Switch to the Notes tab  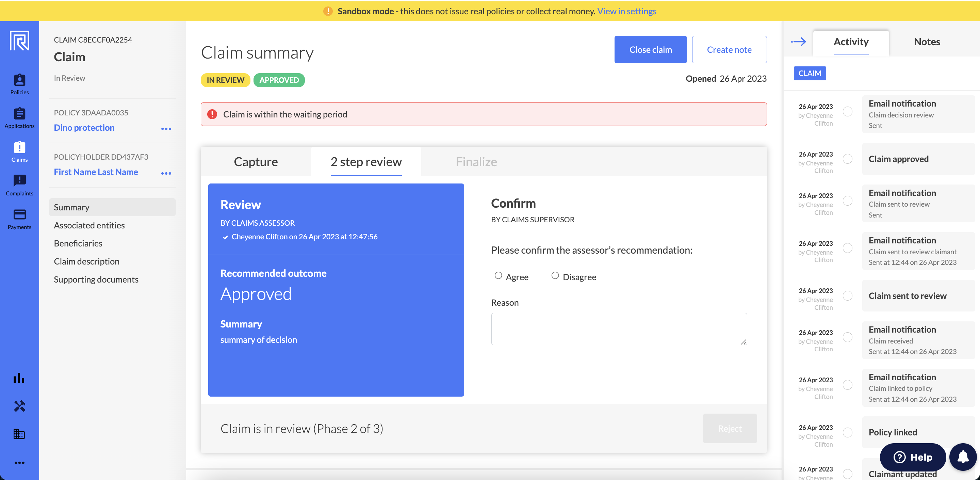(x=927, y=42)
